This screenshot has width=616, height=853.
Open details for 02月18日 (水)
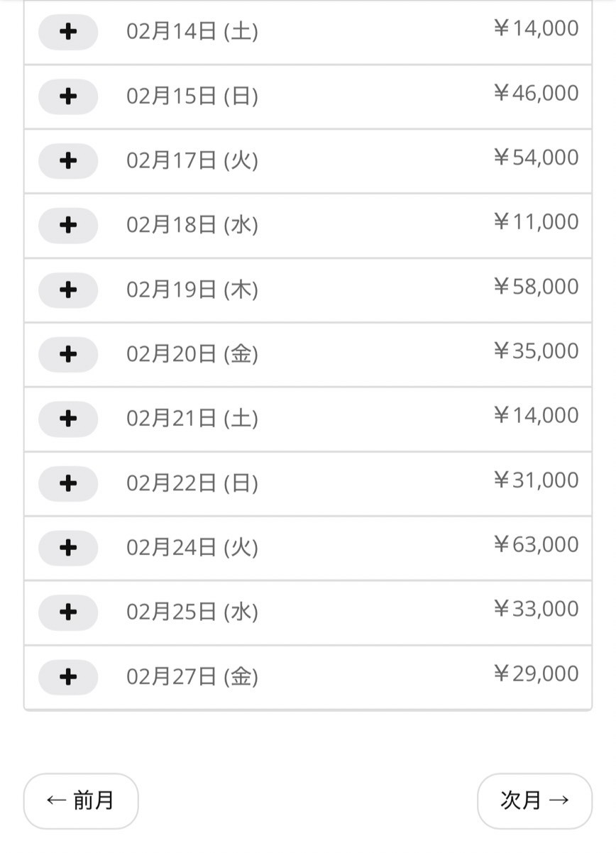coord(68,226)
